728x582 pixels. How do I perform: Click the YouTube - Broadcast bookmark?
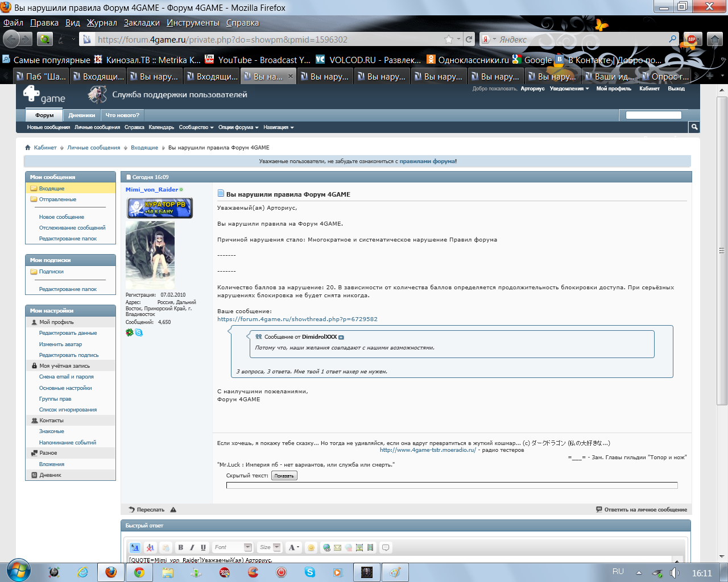[x=258, y=60]
